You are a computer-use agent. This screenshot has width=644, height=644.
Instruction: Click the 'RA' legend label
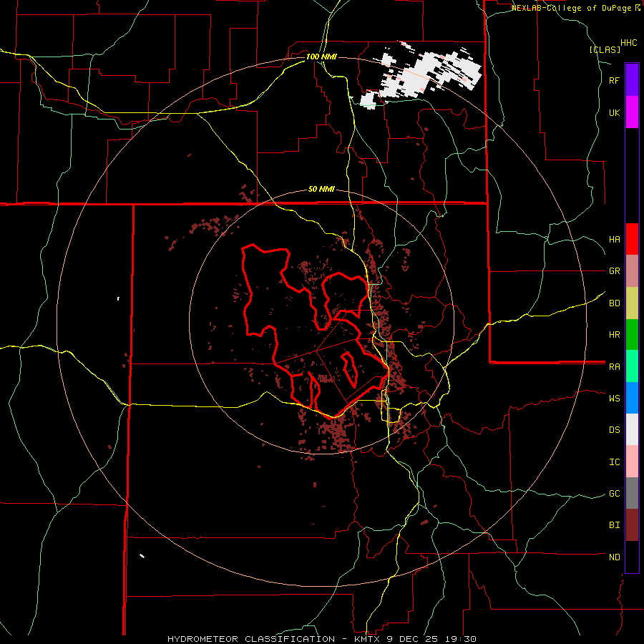[614, 367]
